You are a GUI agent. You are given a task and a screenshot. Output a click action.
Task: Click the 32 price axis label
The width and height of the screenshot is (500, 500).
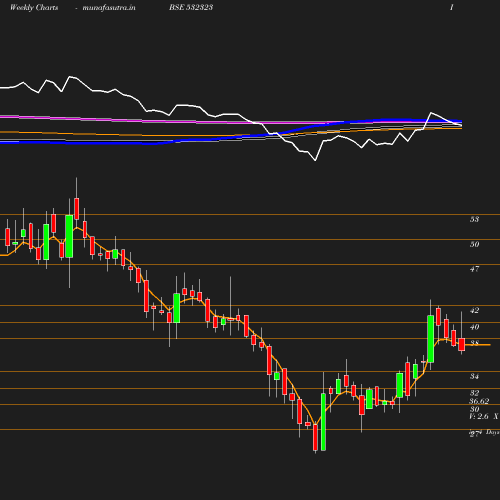[x=474, y=393]
